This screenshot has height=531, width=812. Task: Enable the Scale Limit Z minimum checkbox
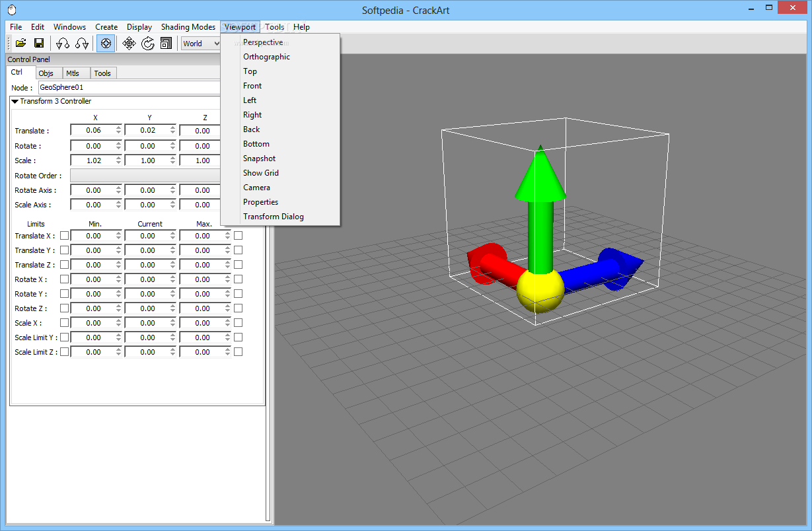[65, 352]
